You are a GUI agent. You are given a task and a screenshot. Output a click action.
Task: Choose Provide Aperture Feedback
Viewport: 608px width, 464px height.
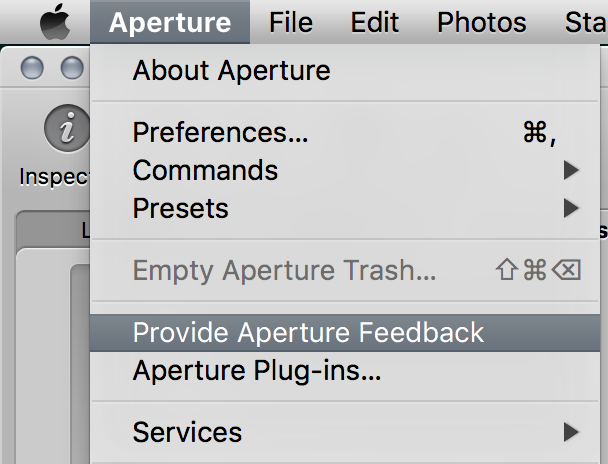308,333
